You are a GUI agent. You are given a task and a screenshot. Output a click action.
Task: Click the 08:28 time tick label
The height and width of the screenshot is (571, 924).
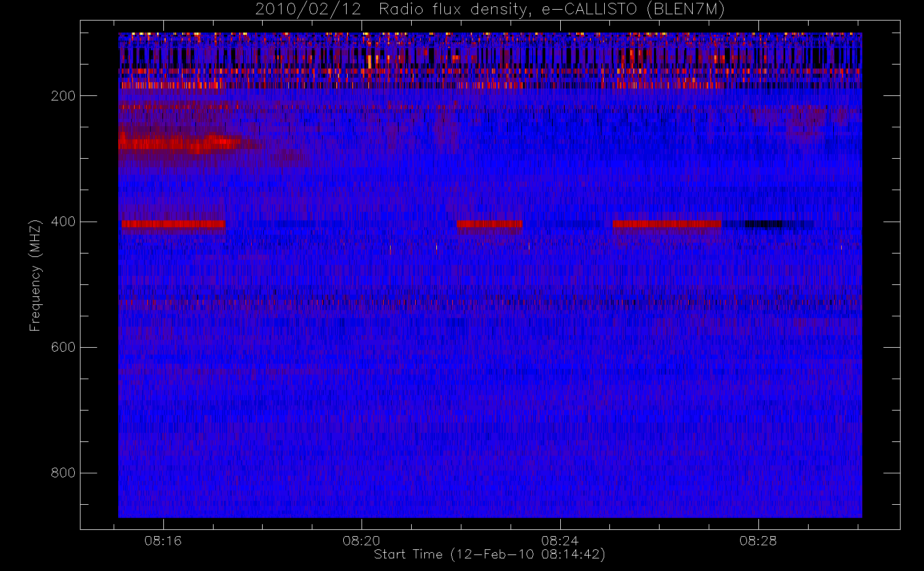pyautogui.click(x=758, y=541)
